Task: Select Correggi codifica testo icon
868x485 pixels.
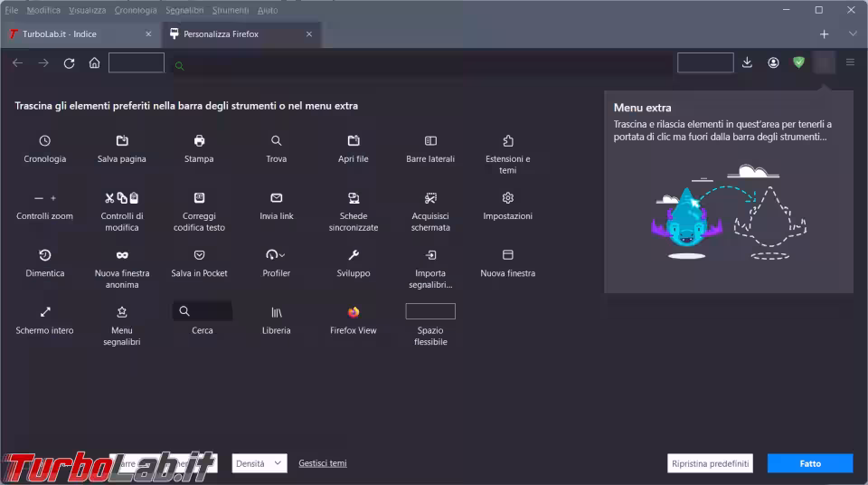Action: pos(199,198)
